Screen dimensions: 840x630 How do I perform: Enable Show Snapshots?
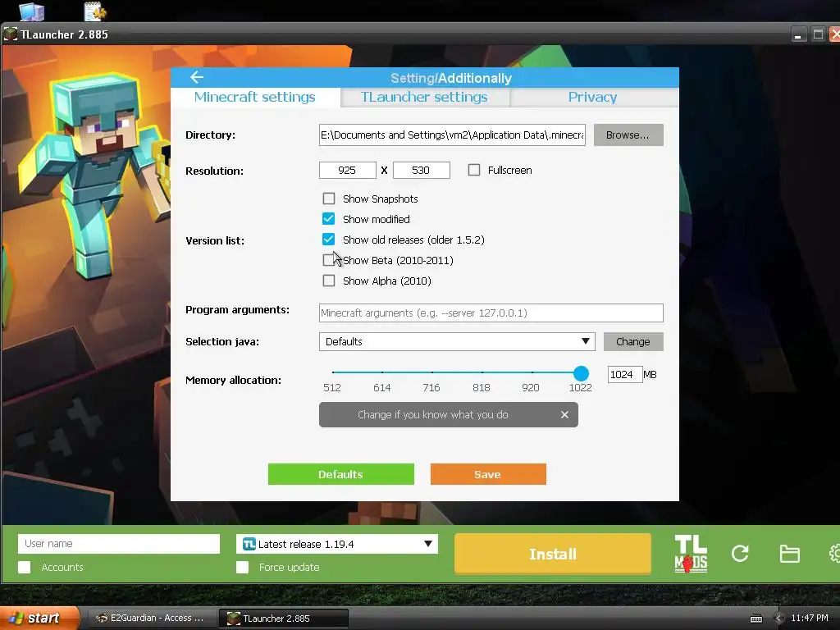point(328,199)
